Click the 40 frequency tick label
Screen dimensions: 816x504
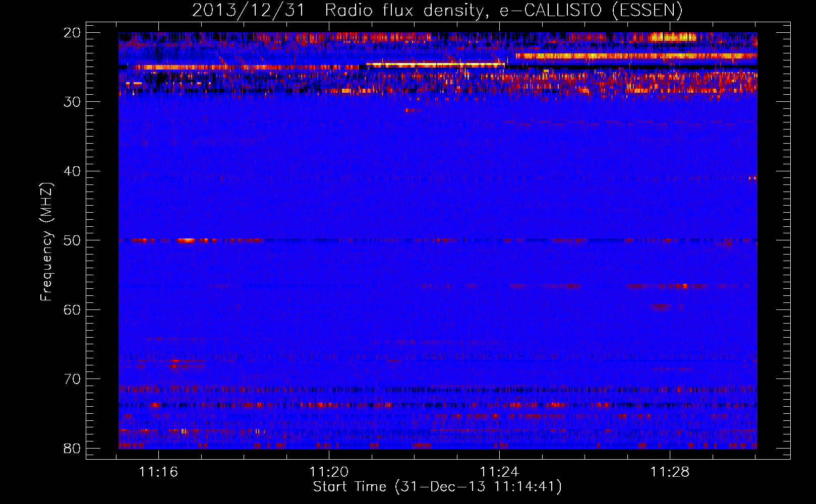click(72, 171)
